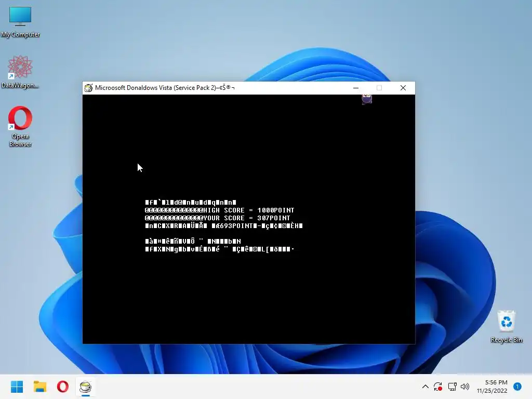Click the Donaldows Vista title bar text

[165, 88]
